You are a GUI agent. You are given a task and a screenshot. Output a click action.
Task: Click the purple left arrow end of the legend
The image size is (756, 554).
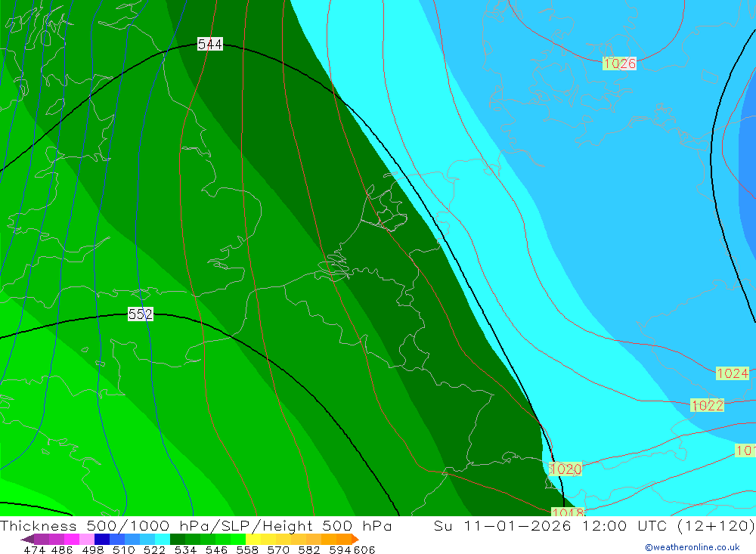[x=27, y=540]
